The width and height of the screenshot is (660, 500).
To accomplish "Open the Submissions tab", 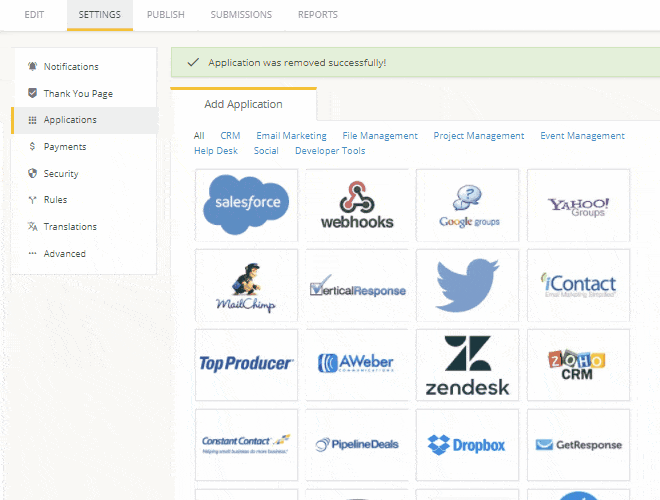I will 241,15.
